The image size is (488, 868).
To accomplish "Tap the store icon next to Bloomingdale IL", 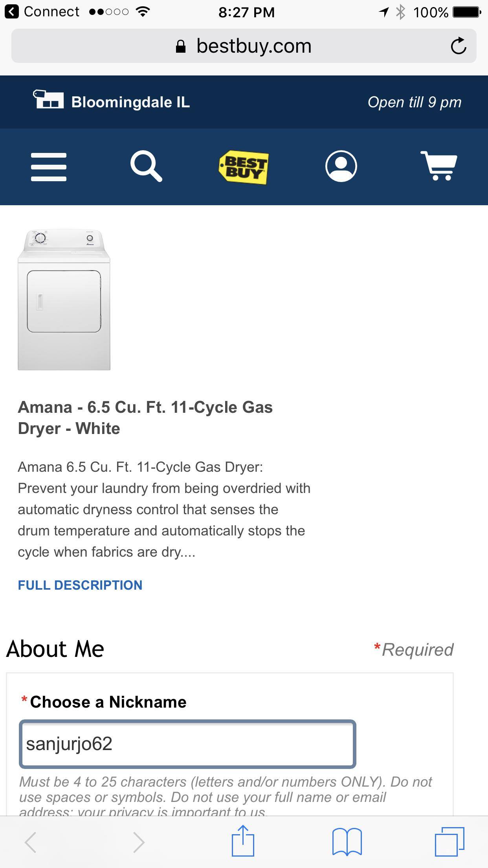I will (x=48, y=101).
